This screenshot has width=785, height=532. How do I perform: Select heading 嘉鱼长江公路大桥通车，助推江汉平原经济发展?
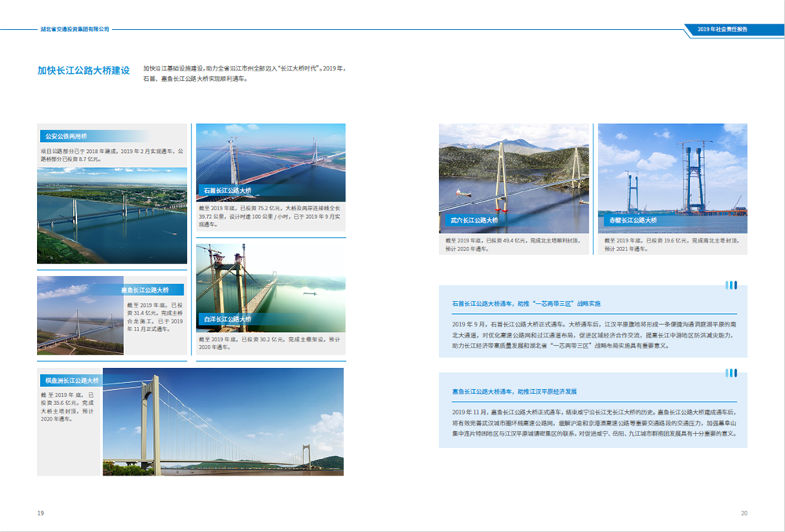pos(514,391)
